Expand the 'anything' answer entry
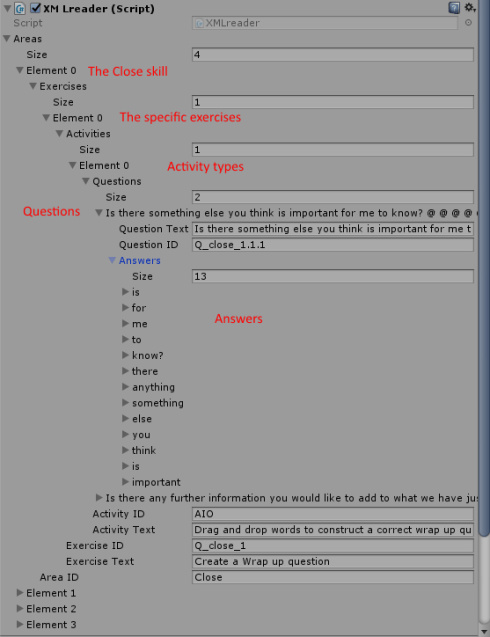The width and height of the screenshot is (490, 637). [x=125, y=387]
